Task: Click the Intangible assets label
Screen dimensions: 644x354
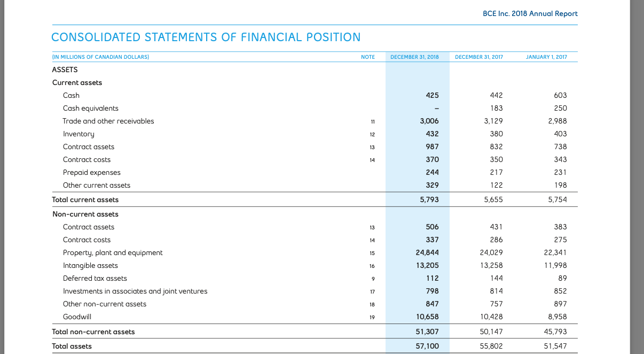Action: (x=90, y=265)
